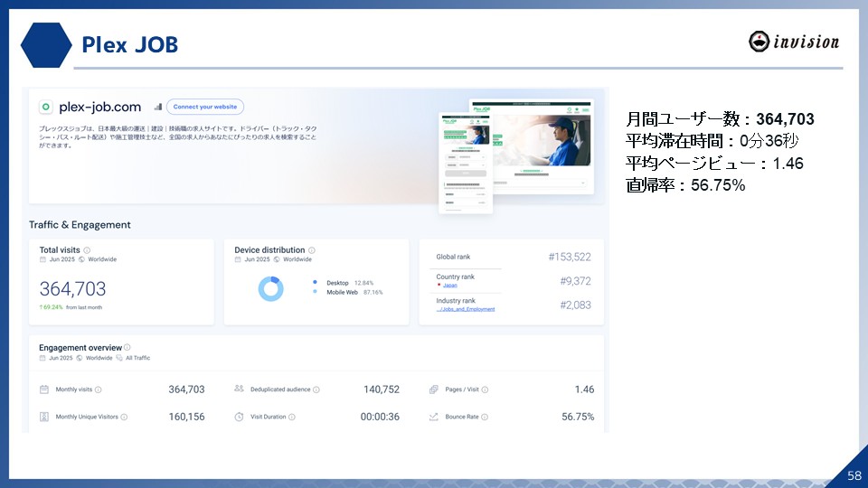The height and width of the screenshot is (488, 868).
Task: Click the info icon beside Bounce Rate
Action: 485,418
